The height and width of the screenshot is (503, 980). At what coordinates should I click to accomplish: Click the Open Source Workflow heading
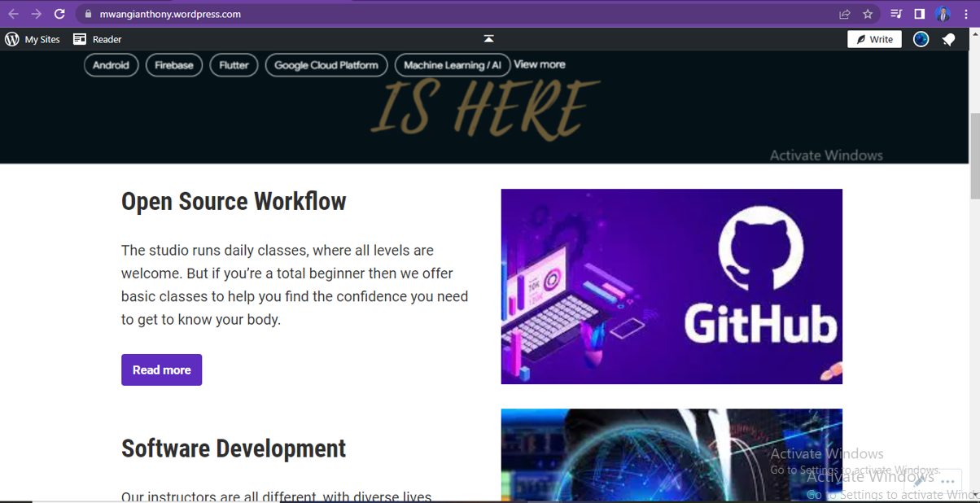[234, 201]
